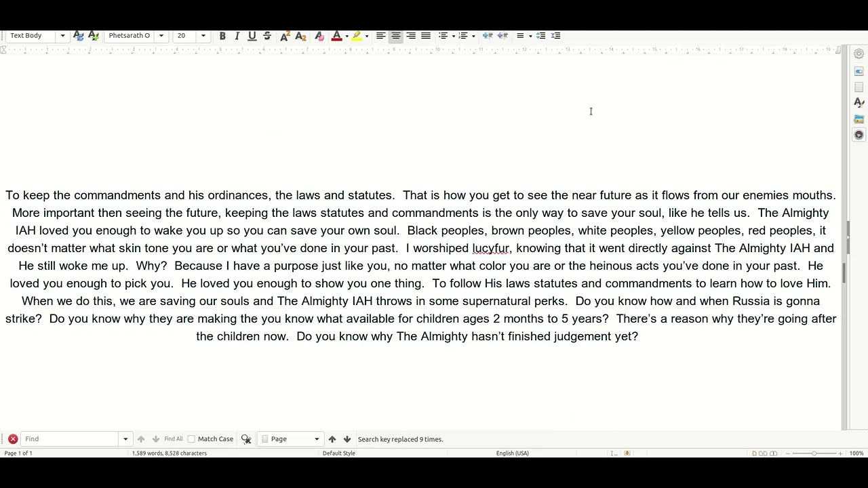The image size is (868, 488).
Task: Toggle italic formatting
Action: pyautogui.click(x=237, y=36)
